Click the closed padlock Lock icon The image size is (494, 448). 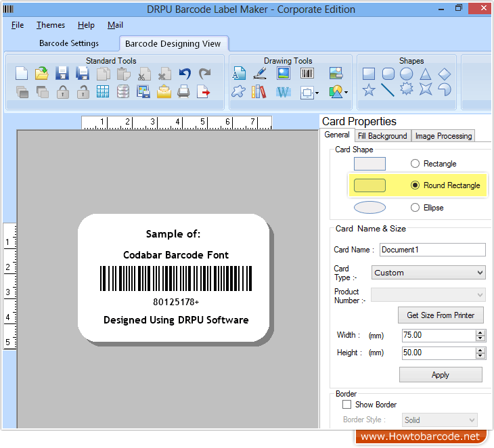pyautogui.click(x=63, y=92)
